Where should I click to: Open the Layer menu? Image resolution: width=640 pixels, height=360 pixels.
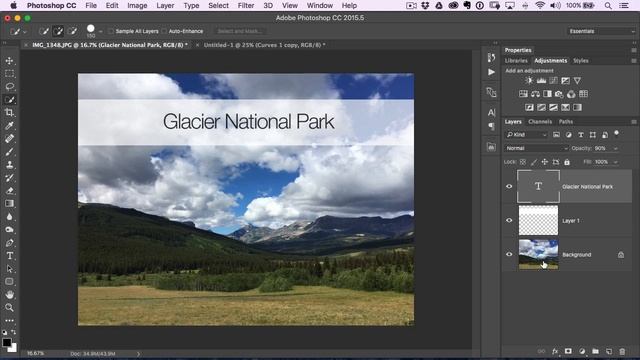[165, 5]
